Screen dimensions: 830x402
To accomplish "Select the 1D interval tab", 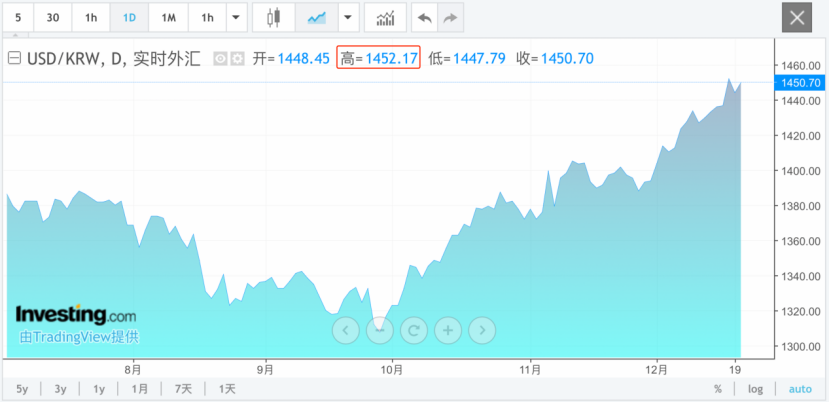I will [129, 18].
